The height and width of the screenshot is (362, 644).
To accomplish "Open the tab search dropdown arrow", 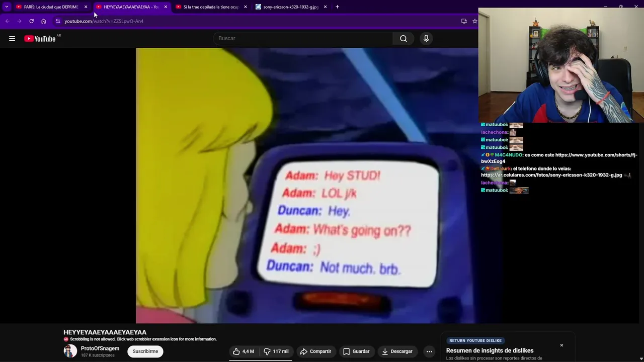I will 7,7.
